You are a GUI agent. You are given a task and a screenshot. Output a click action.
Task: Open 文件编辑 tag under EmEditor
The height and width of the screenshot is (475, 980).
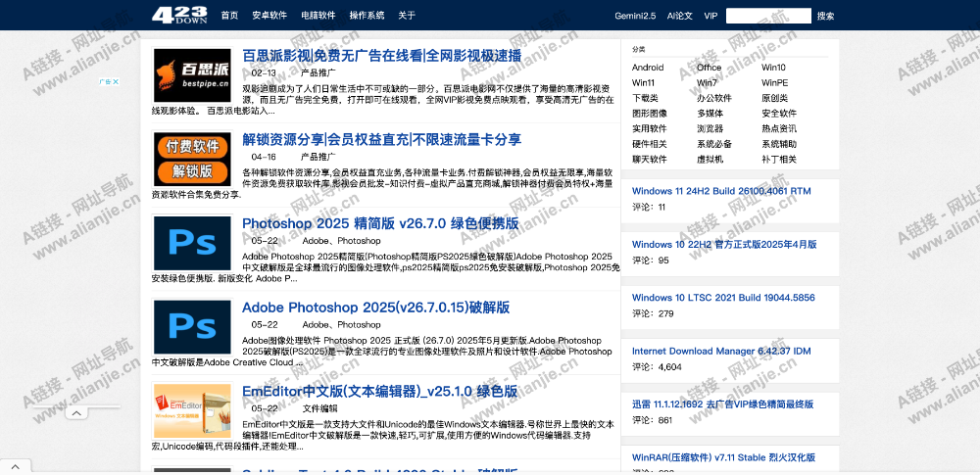coord(320,408)
